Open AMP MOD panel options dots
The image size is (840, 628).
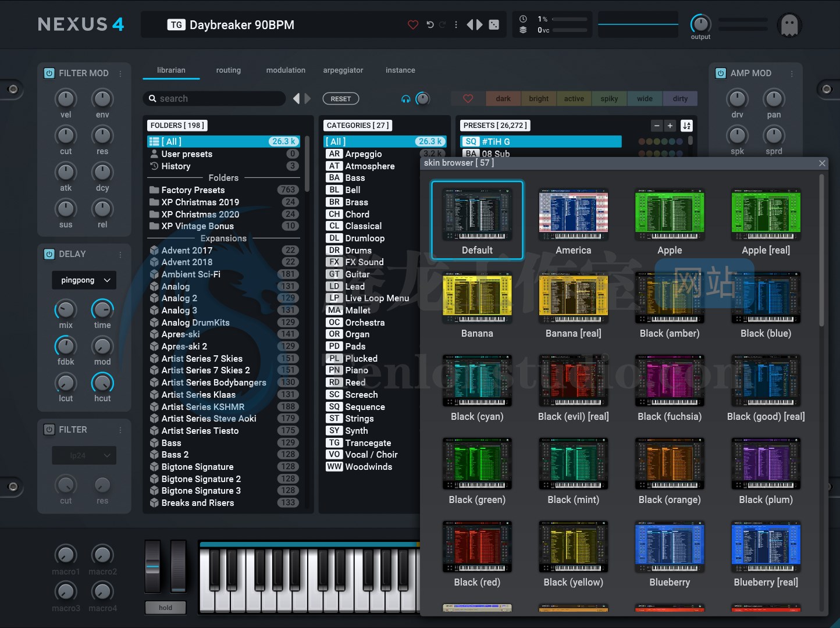click(792, 73)
